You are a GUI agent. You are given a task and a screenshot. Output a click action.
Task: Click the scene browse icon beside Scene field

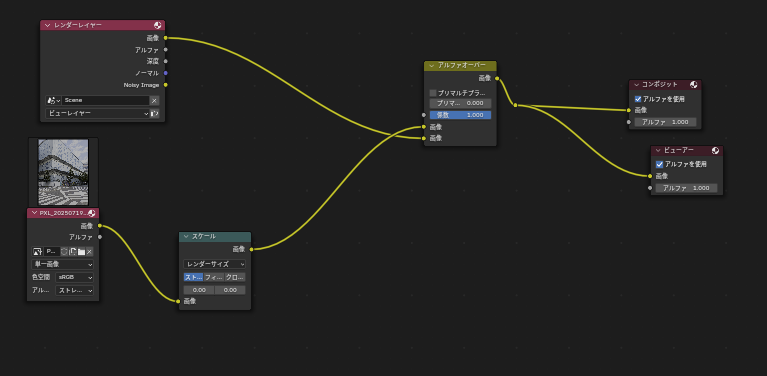[53, 100]
